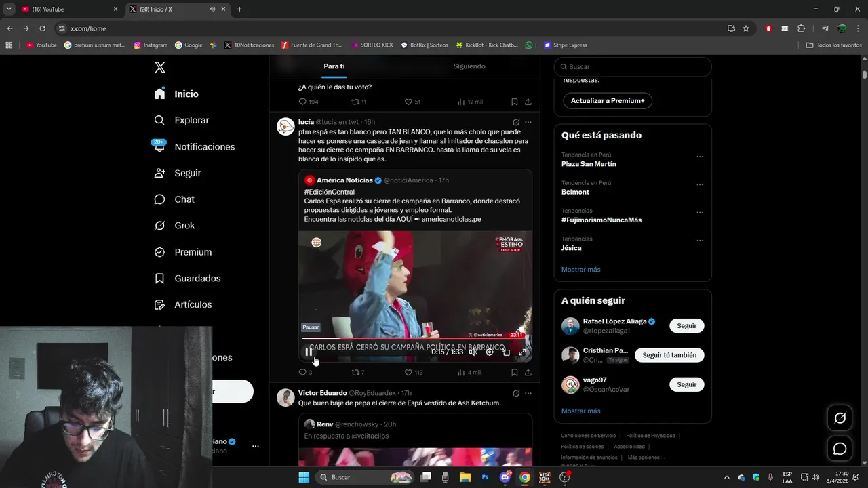Open Grok icon on lucía's post
This screenshot has height=488, width=868.
(x=516, y=122)
